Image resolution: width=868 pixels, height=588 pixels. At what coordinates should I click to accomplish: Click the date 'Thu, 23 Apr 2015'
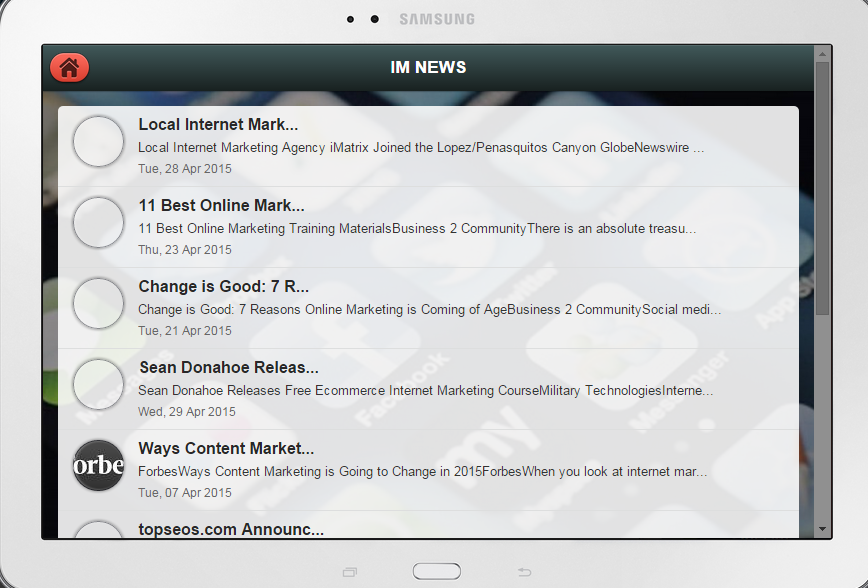tap(185, 250)
